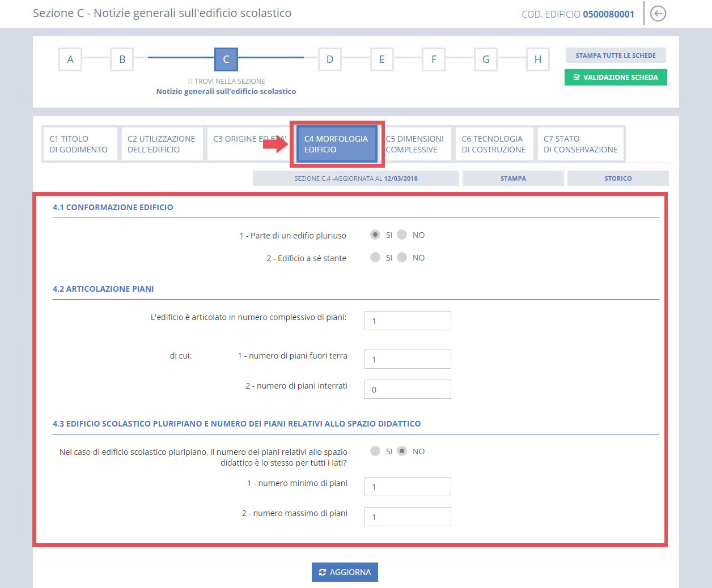This screenshot has height=588, width=712.
Task: Focus the numero di piani interrati field
Action: tap(408, 389)
